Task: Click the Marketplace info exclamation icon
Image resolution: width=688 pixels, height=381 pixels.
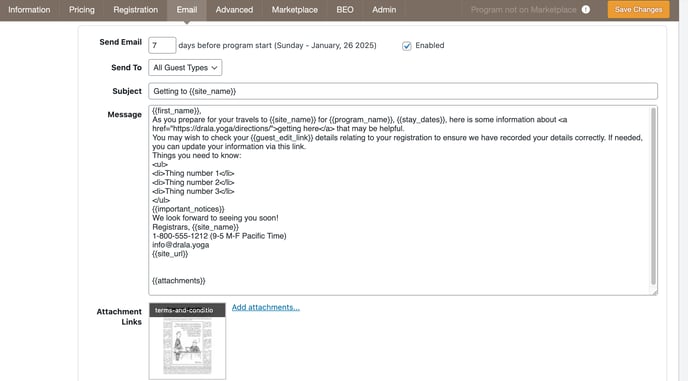Action: (x=586, y=9)
